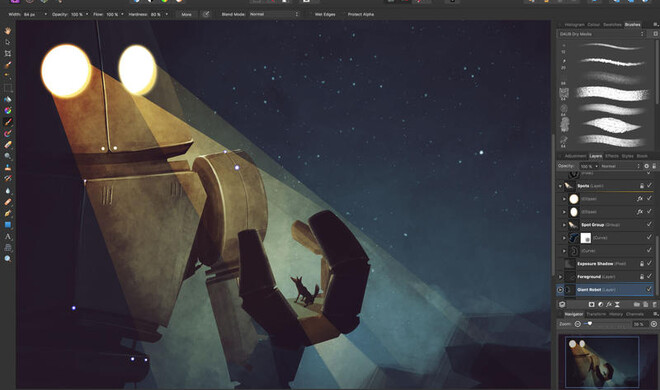Image resolution: width=660 pixels, height=390 pixels.
Task: Switch to the Swatches tab
Action: pyautogui.click(x=612, y=25)
